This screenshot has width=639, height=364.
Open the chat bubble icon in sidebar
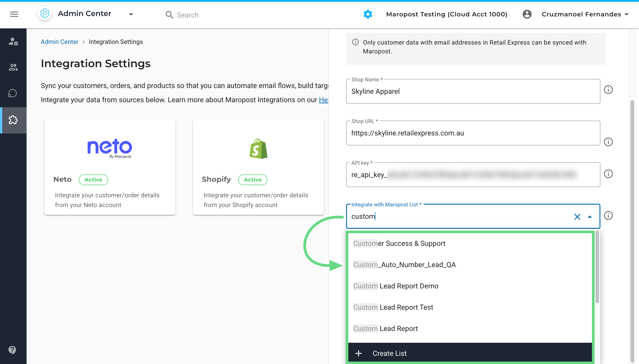[x=12, y=94]
